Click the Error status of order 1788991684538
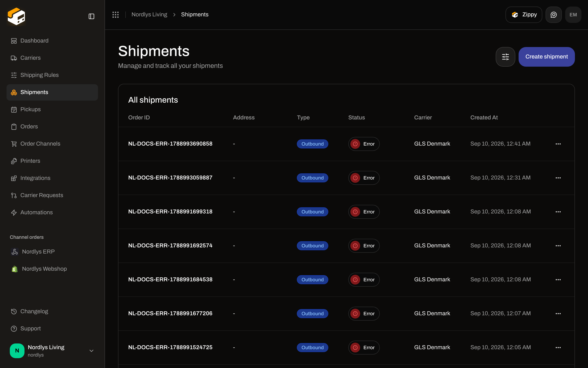Screen dimensions: 588x368 [364, 280]
